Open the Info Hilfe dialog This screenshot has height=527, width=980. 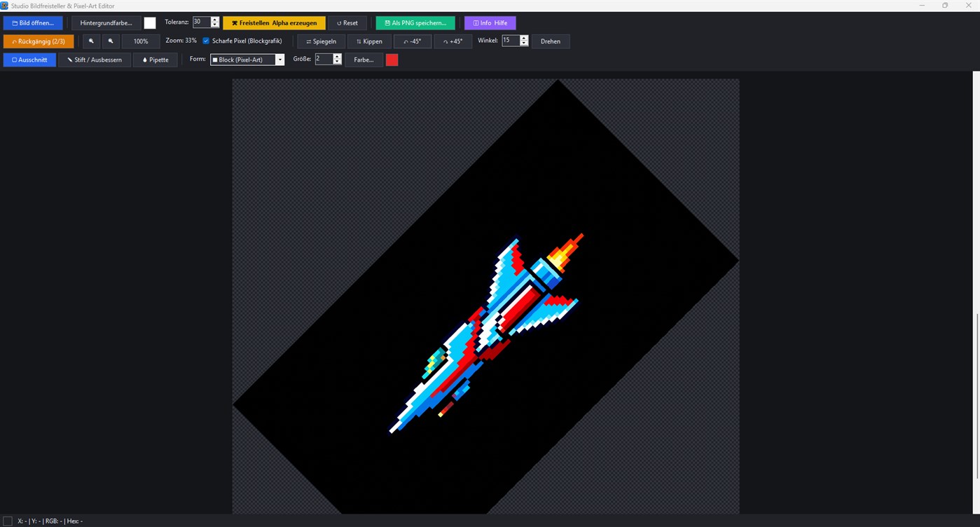(490, 23)
